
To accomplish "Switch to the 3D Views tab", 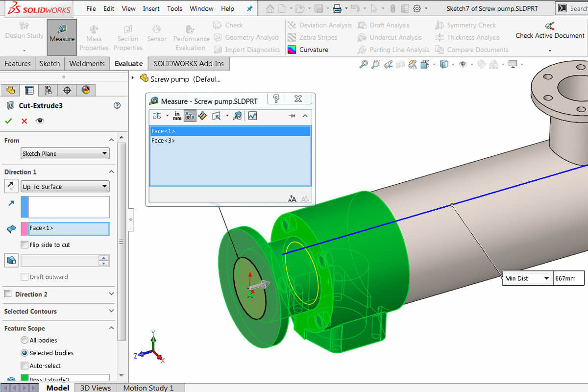I will pos(96,388).
